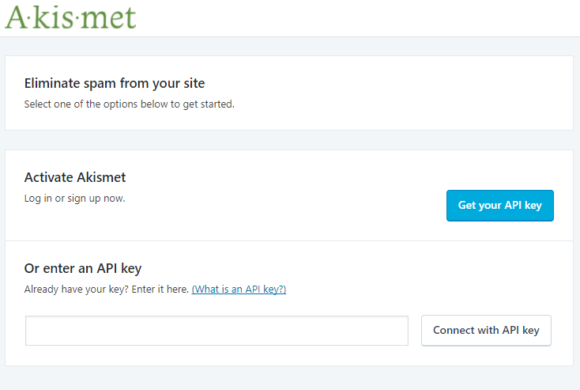Click the Get your API key button
This screenshot has width=580, height=390.
(x=500, y=205)
